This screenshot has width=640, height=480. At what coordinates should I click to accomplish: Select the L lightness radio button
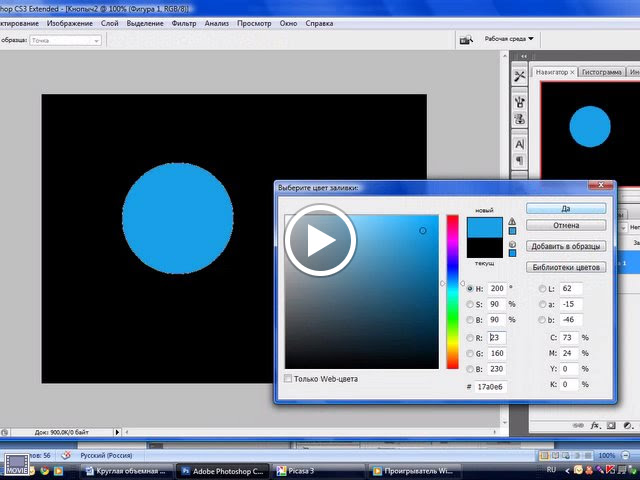click(x=542, y=289)
